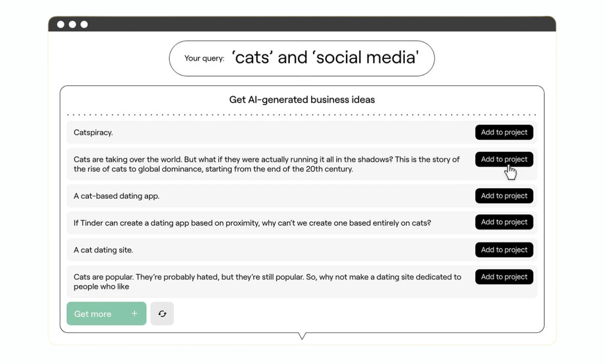Click the 'Cats are taking over the world' text

tap(267, 164)
